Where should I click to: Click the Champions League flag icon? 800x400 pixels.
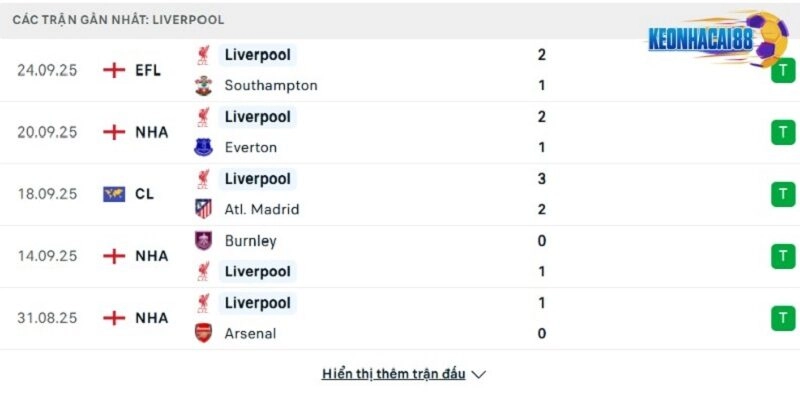pyautogui.click(x=114, y=194)
